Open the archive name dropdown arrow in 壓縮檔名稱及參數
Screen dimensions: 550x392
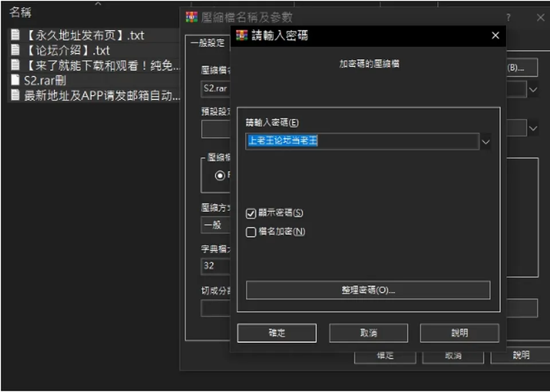[x=533, y=89]
